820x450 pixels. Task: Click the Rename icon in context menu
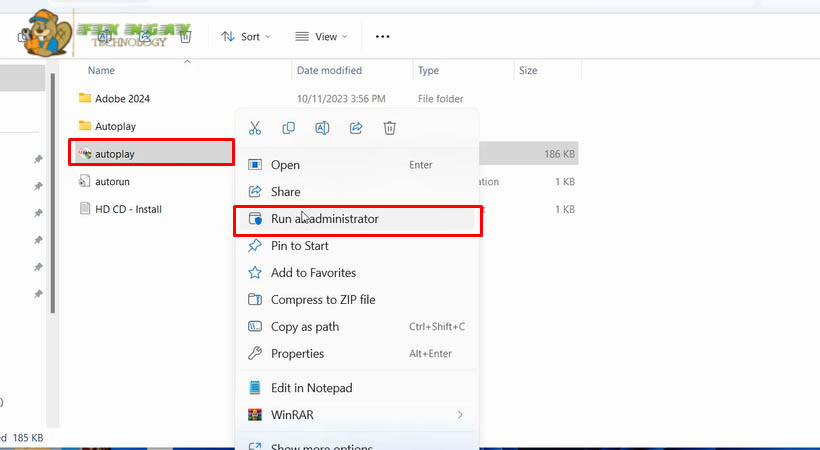tap(322, 128)
